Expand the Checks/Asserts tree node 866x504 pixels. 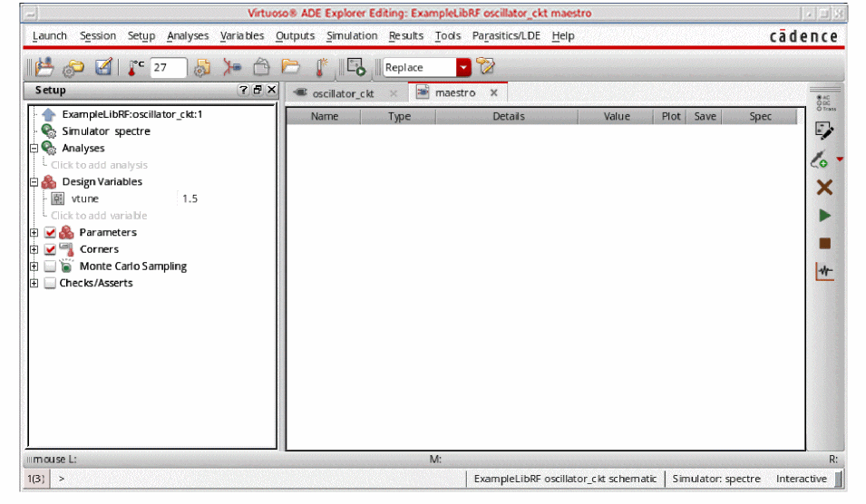tap(34, 283)
